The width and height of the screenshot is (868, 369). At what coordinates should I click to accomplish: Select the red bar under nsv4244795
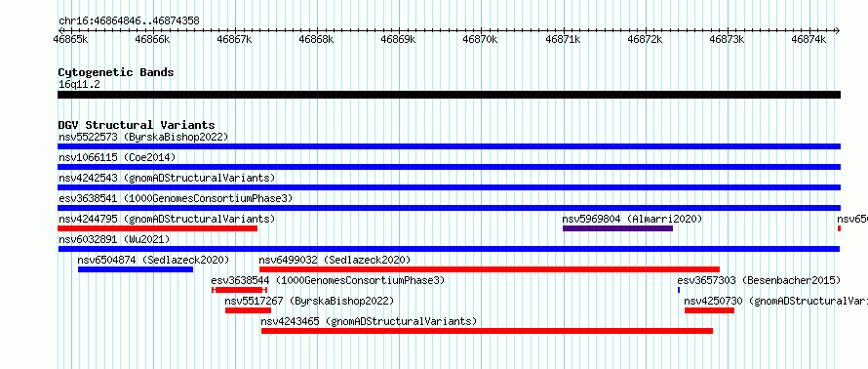click(158, 228)
